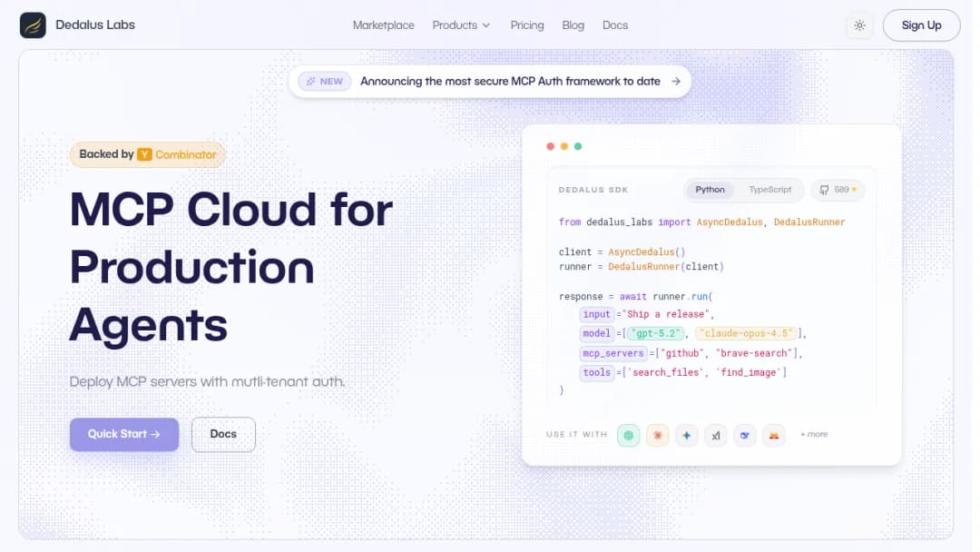Open the MCP Auth framework announcement banner
Screen dimensions: 980x552
click(x=490, y=82)
